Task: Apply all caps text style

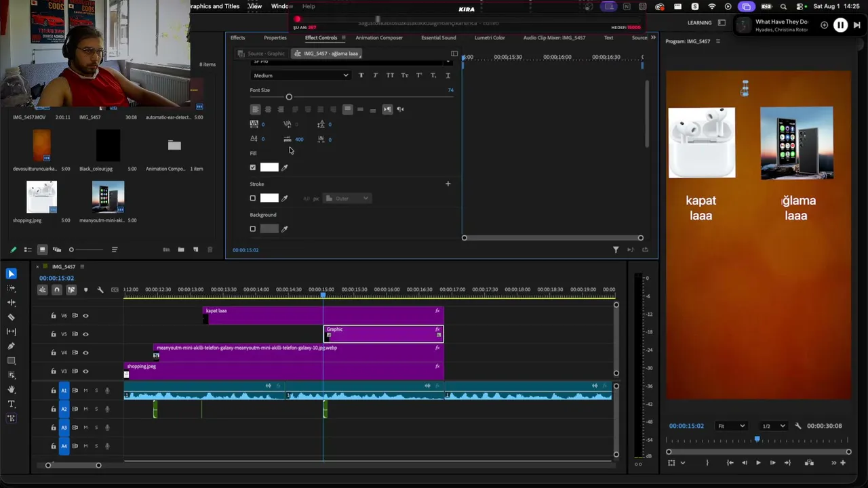Action: (390, 75)
